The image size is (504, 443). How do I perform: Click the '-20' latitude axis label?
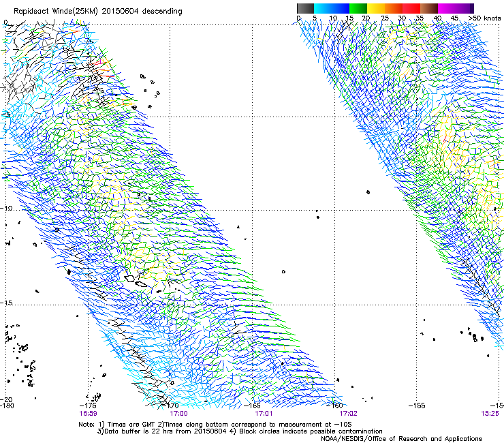point(6,400)
